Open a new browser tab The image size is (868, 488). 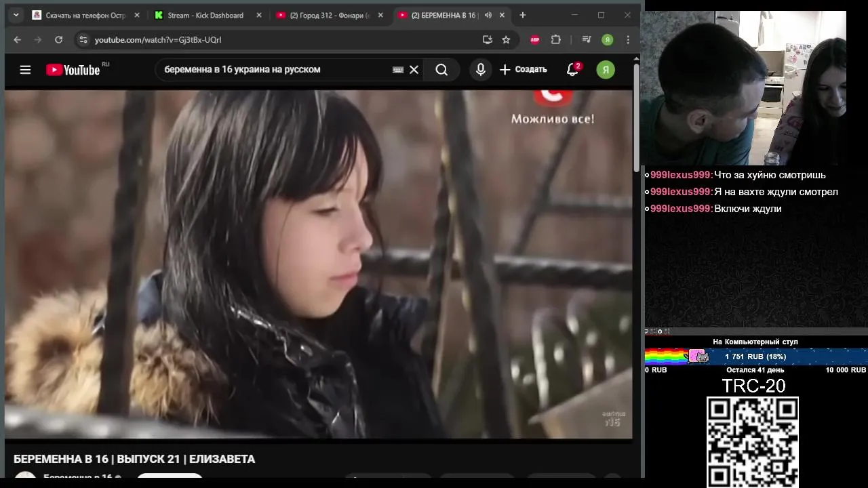coord(522,15)
